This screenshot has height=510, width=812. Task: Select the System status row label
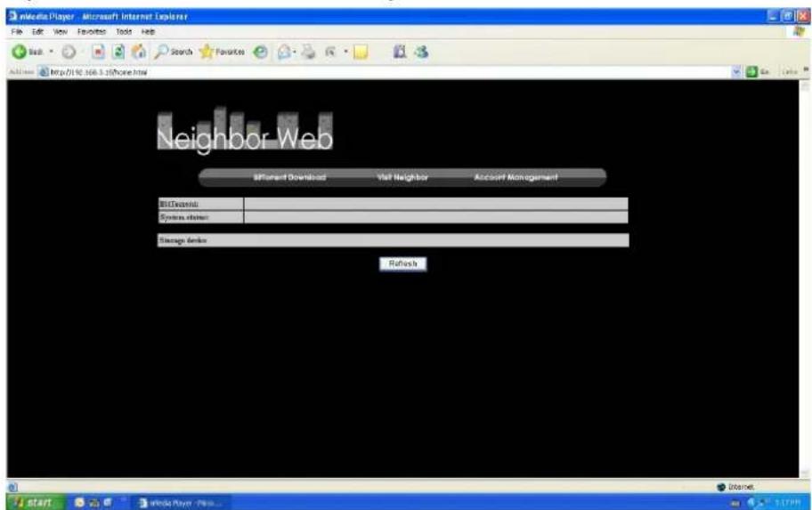[x=183, y=217]
